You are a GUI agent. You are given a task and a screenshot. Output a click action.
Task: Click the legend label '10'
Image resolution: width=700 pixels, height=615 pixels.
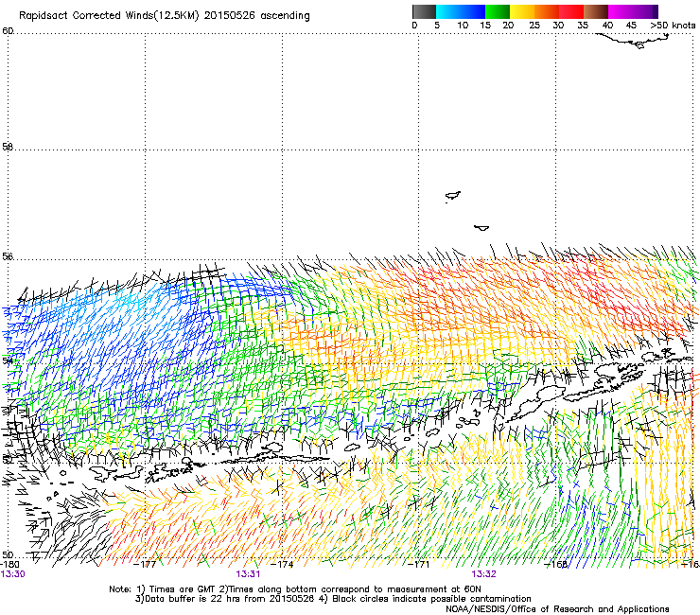(463, 26)
